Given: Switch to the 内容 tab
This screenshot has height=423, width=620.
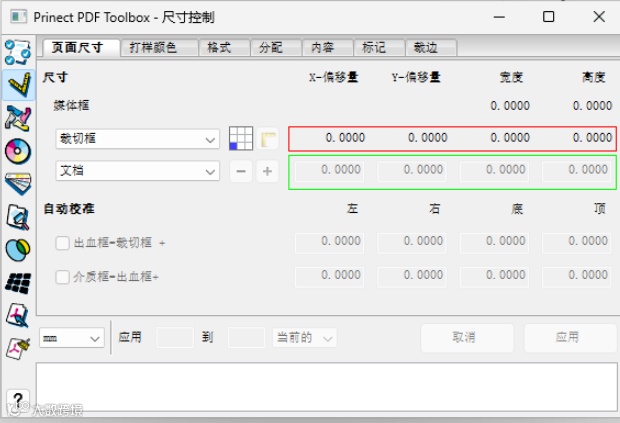Looking at the screenshot, I should click(x=327, y=48).
